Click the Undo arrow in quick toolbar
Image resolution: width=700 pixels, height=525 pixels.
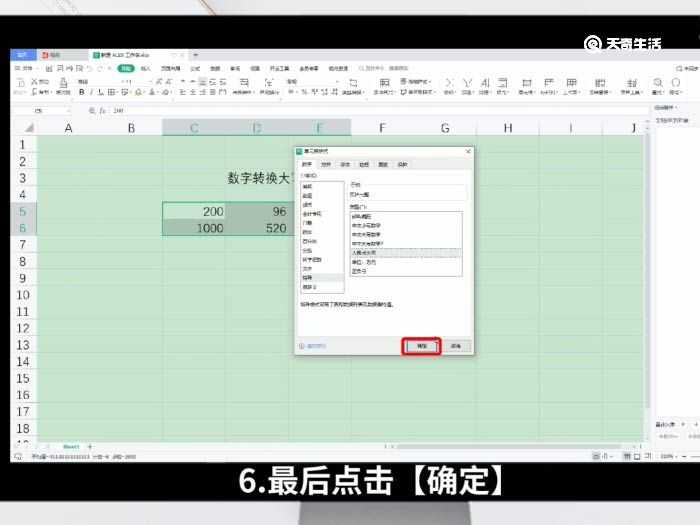pyautogui.click(x=89, y=68)
